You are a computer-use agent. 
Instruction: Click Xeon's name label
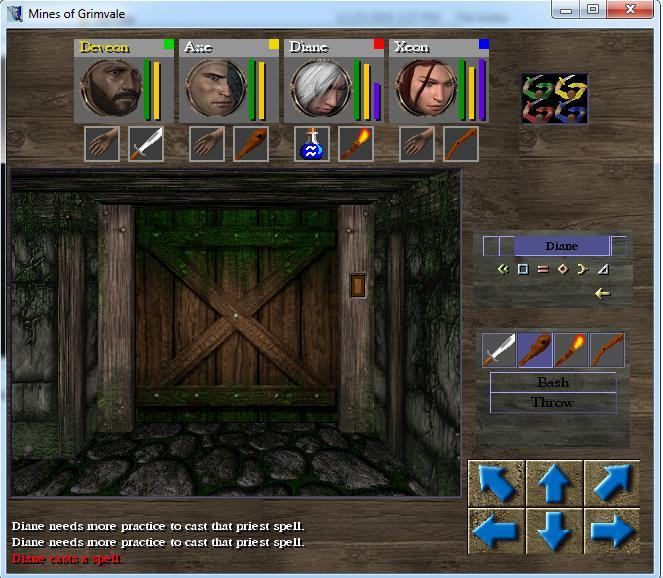[411, 47]
